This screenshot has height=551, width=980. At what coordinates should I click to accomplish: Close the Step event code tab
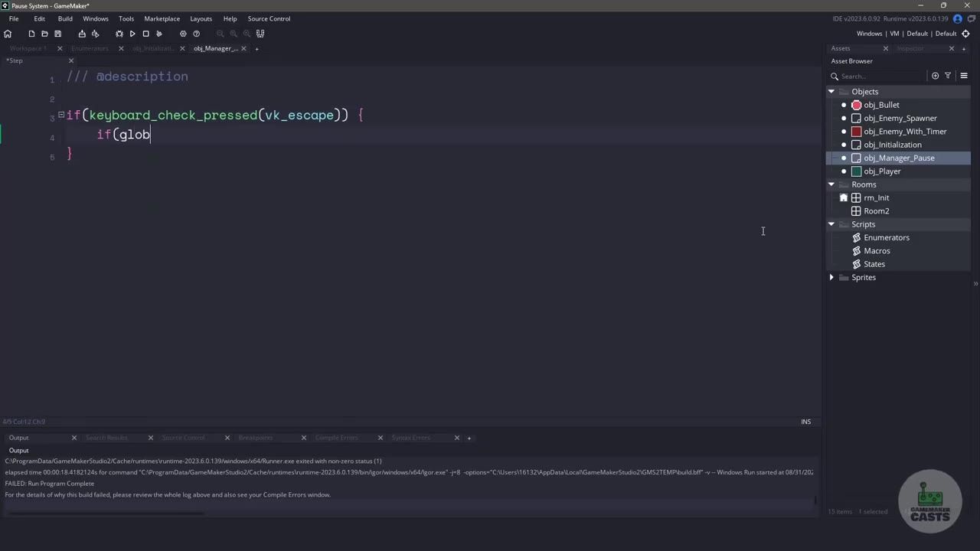pos(71,60)
